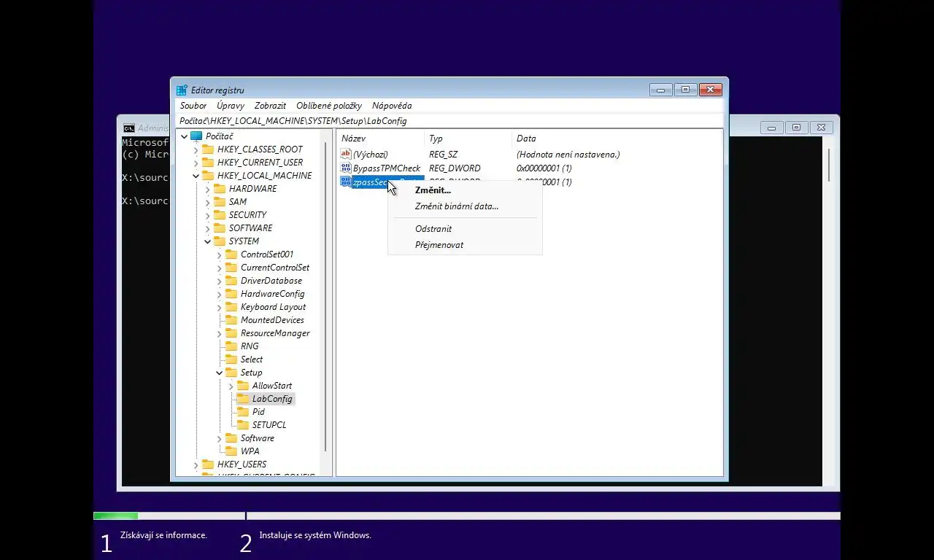Click the AllowStart folder icon

[x=243, y=386]
